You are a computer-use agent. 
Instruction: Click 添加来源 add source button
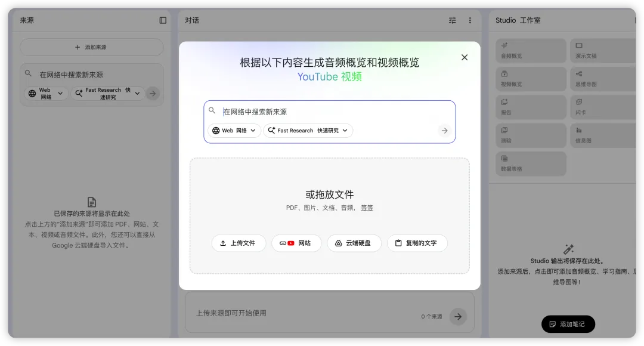(92, 47)
